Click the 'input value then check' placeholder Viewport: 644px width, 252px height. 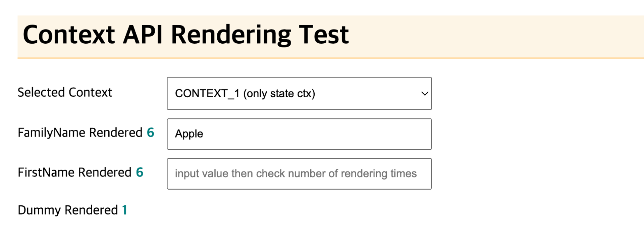296,173
